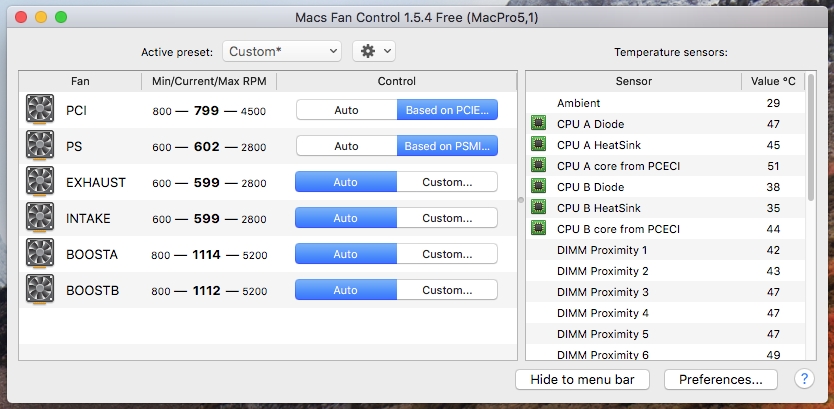The width and height of the screenshot is (834, 409).
Task: Open Custom control for BOOSTA fan
Action: coord(447,254)
